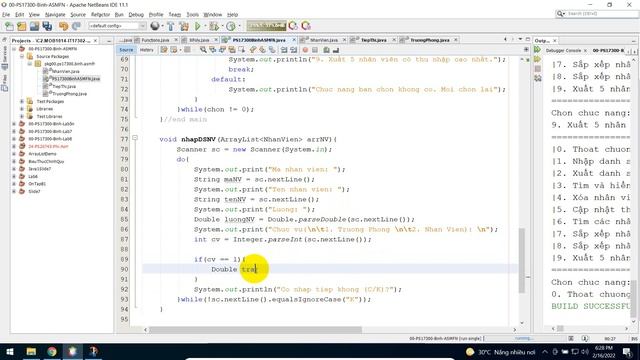The image size is (640, 360).
Task: Toggle the Comment icon in editor toolbar
Action: click(x=327, y=50)
